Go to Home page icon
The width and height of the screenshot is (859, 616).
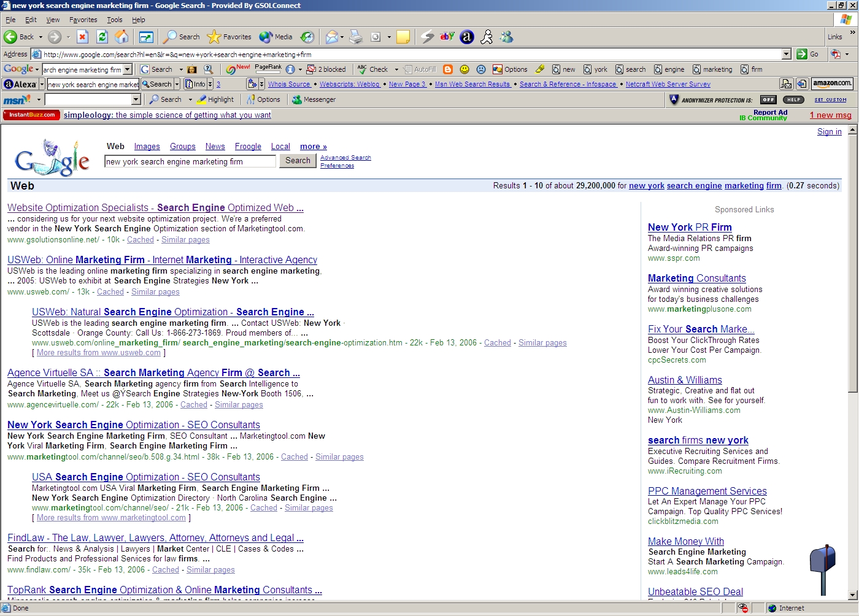[122, 37]
